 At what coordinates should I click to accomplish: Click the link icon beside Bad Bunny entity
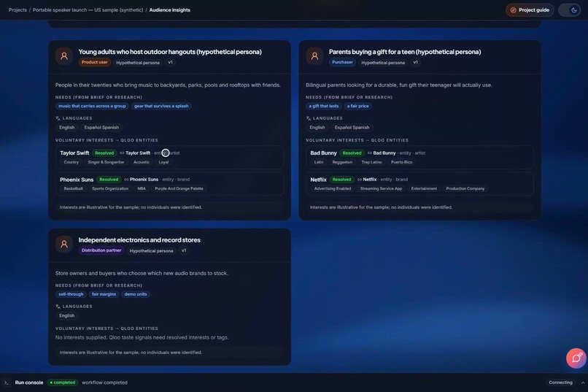pos(370,153)
